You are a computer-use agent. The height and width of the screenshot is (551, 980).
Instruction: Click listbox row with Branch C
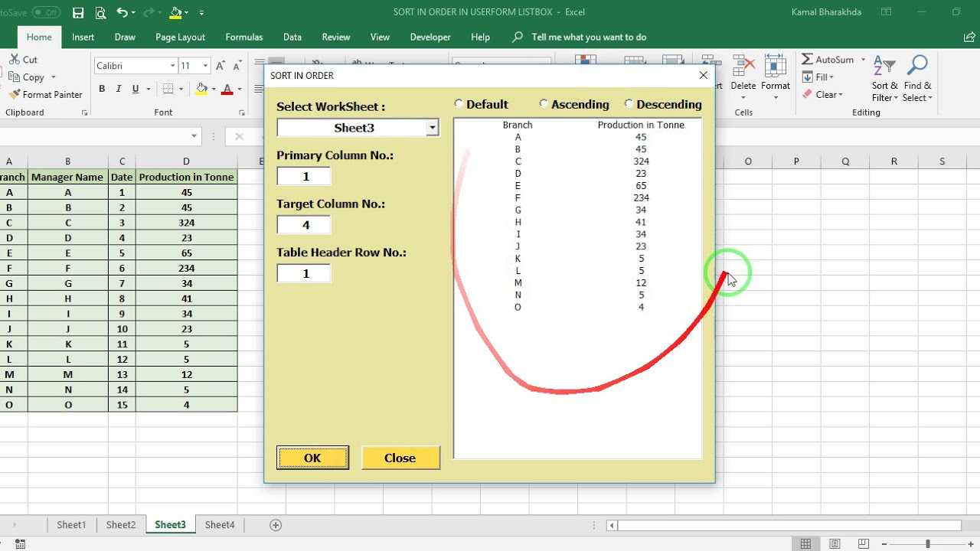577,161
